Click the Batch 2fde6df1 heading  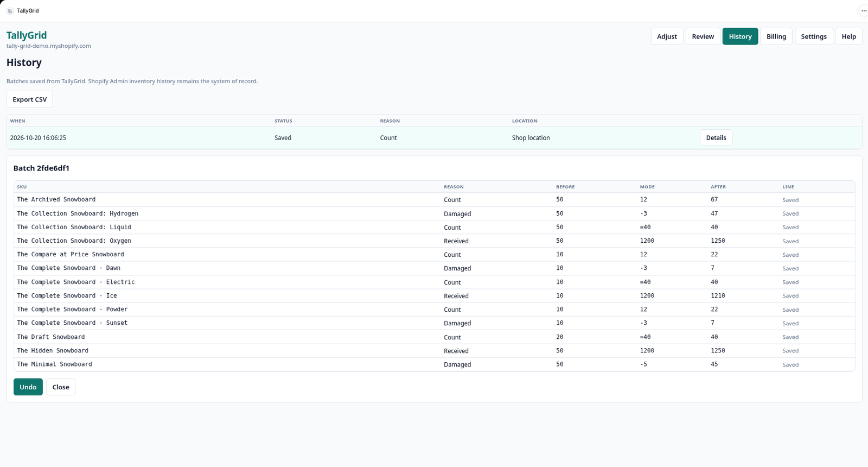pyautogui.click(x=41, y=168)
